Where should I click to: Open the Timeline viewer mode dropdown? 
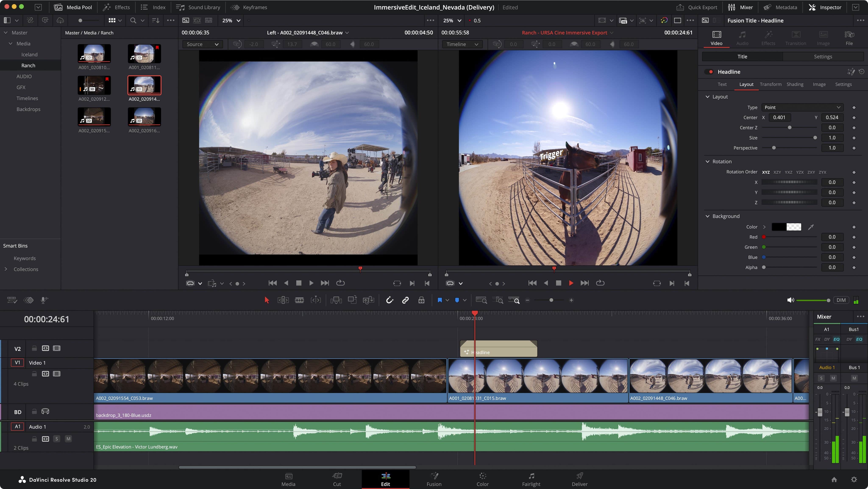462,44
